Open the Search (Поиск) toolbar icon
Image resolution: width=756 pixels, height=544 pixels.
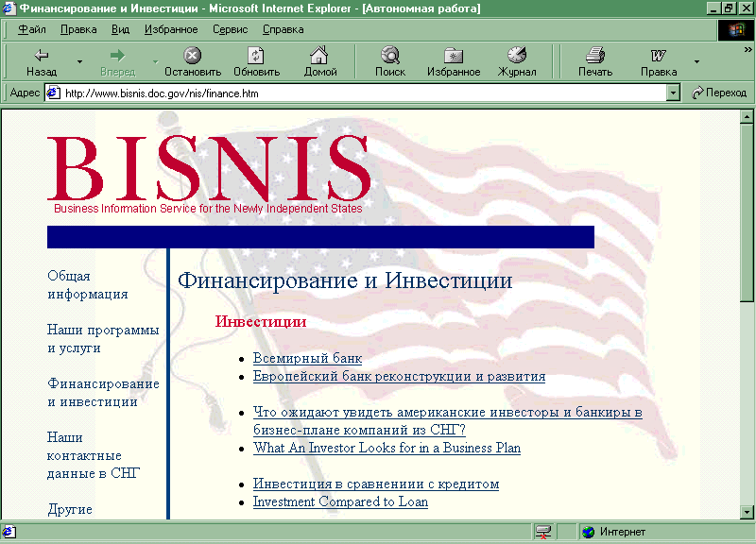tap(389, 56)
